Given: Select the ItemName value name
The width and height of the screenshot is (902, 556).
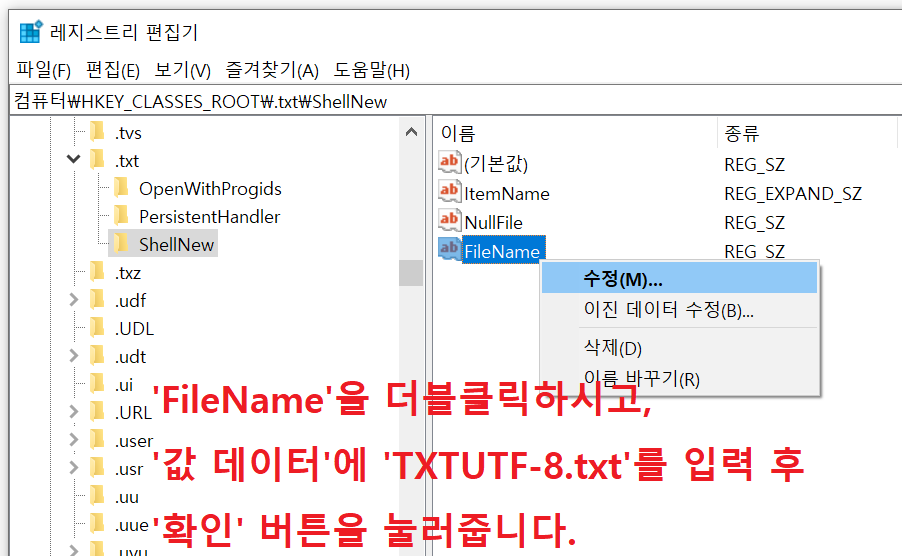Looking at the screenshot, I should (x=507, y=194).
